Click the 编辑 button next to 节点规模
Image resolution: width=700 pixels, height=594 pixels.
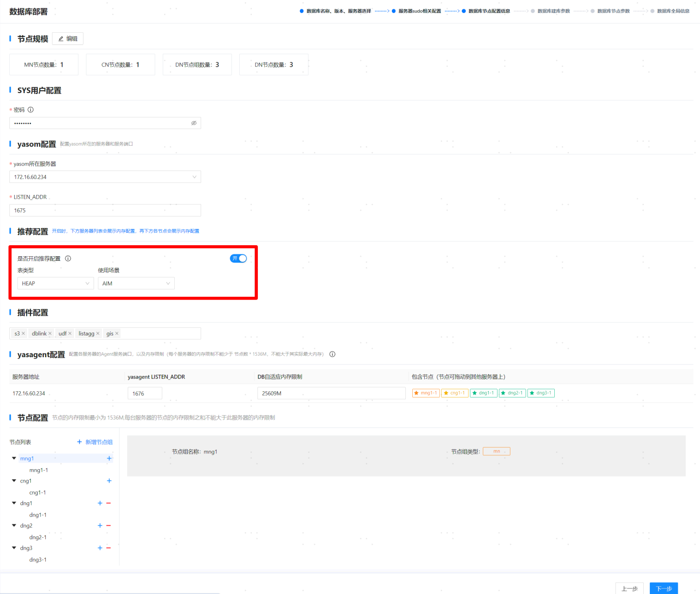click(x=68, y=39)
